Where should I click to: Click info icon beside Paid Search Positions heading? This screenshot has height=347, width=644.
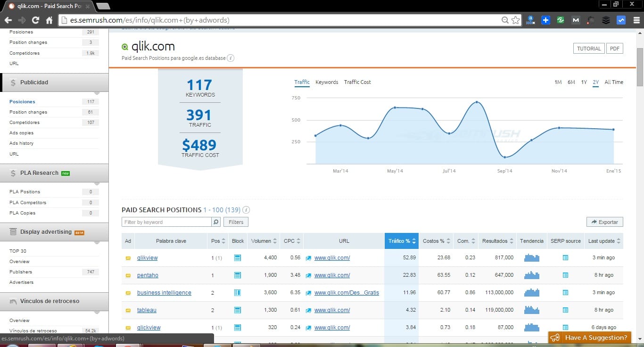click(x=246, y=210)
